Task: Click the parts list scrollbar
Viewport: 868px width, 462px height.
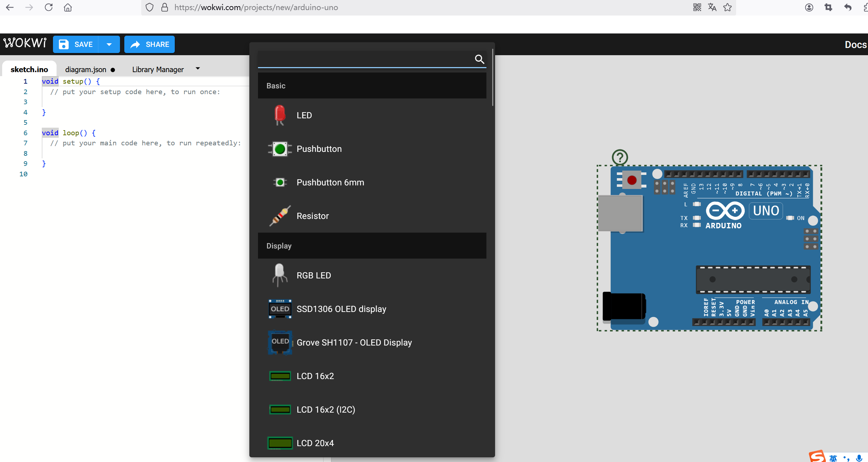Action: pyautogui.click(x=492, y=78)
